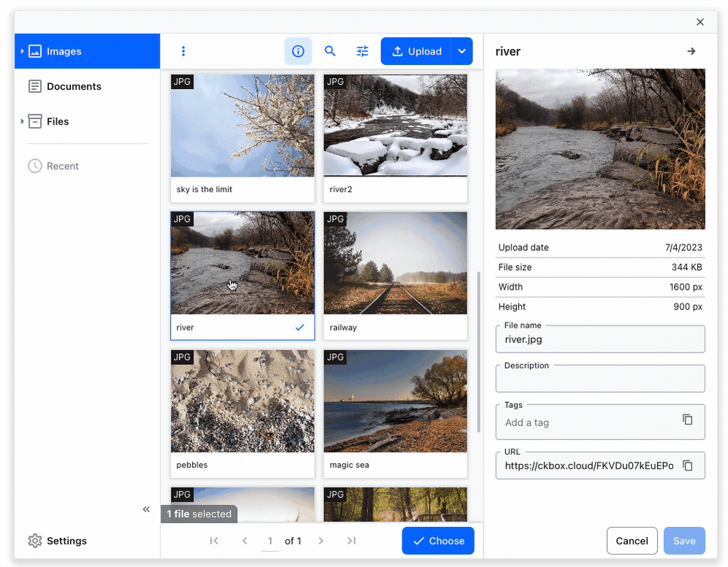Go to the next page arrow
728x567 pixels.
pyautogui.click(x=321, y=541)
